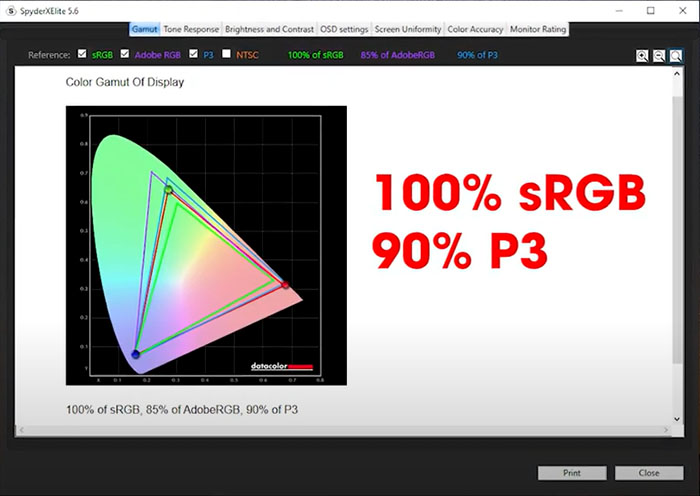Uncheck the Adobe RGB reference checkbox
Image resolution: width=700 pixels, height=496 pixels.
point(125,54)
